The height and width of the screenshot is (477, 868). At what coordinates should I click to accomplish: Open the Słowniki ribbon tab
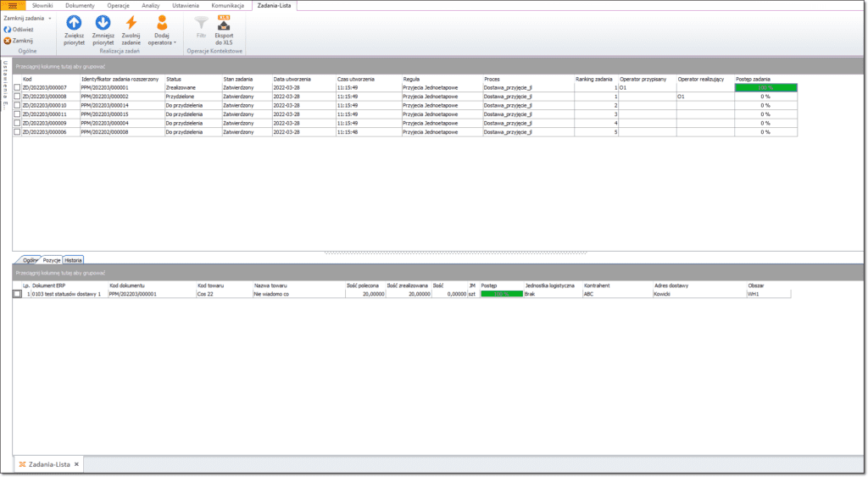pos(42,6)
